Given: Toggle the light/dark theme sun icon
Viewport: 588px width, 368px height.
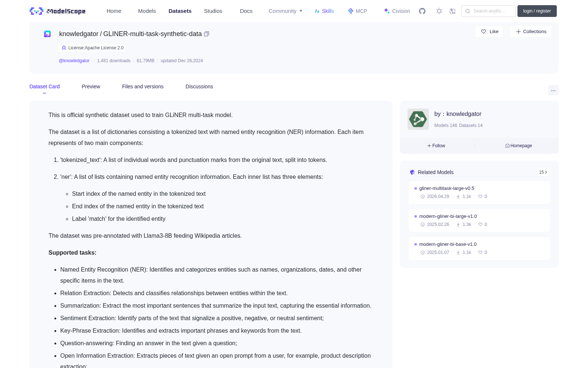Looking at the screenshot, I should coord(439,11).
